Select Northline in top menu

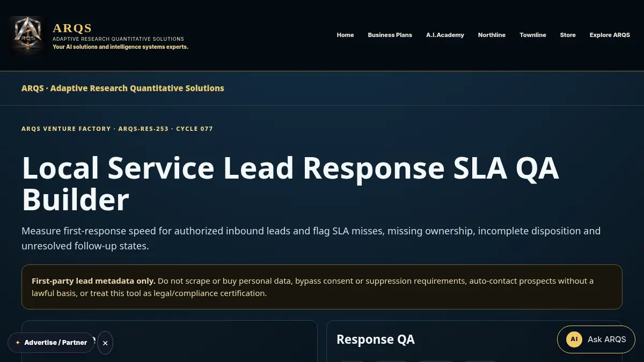click(492, 35)
